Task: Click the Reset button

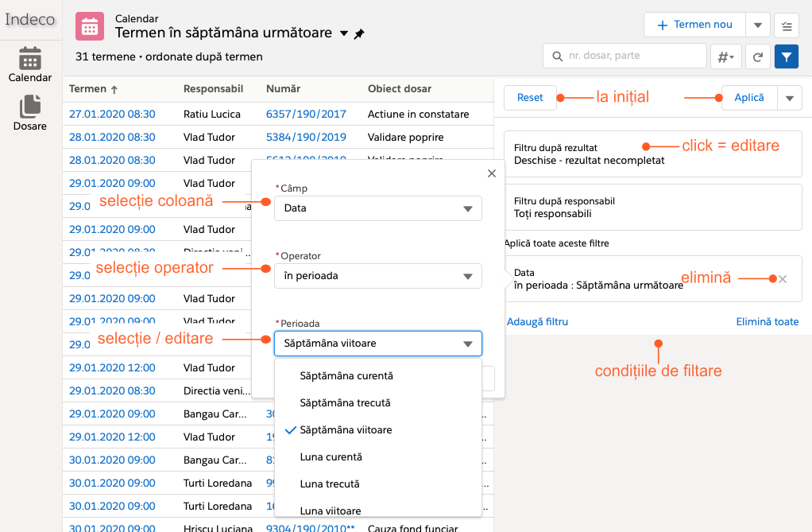Action: [530, 98]
